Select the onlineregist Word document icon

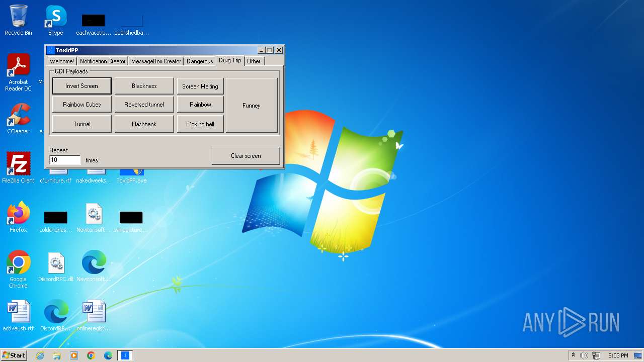coord(94,316)
